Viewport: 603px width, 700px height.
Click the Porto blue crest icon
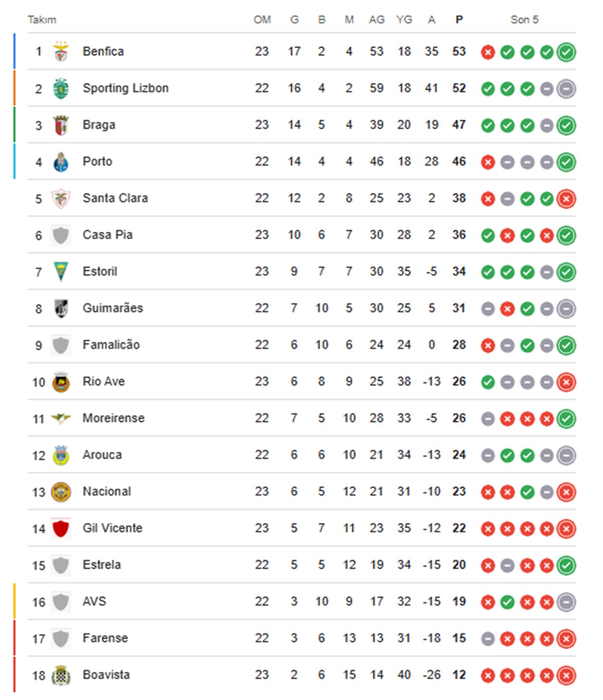pyautogui.click(x=61, y=162)
